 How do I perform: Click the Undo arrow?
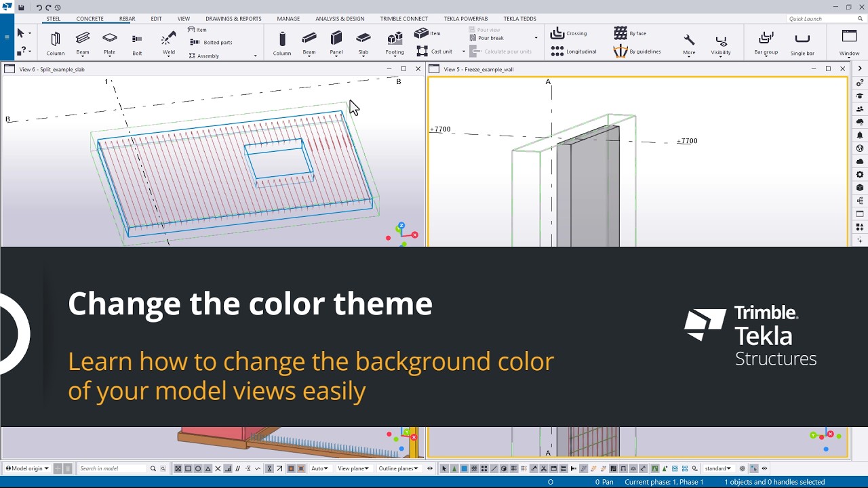[39, 7]
